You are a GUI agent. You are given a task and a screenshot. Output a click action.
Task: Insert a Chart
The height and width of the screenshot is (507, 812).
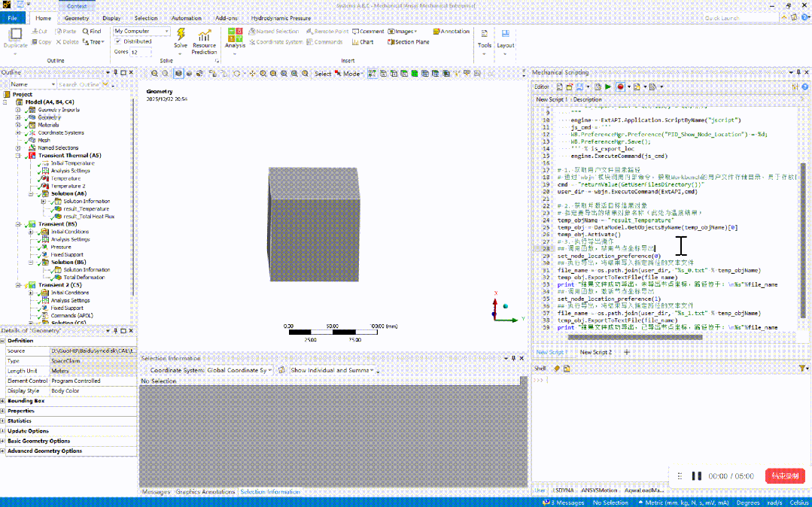point(363,42)
